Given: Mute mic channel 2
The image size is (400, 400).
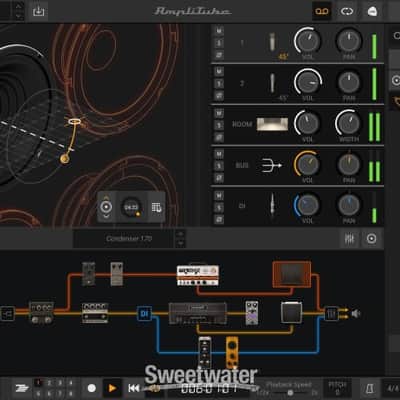Looking at the screenshot, I should tap(219, 71).
